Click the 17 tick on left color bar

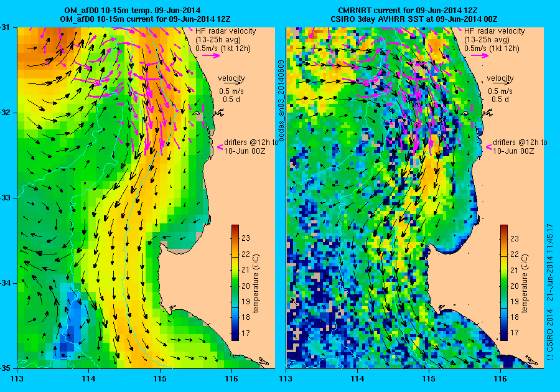point(246,333)
